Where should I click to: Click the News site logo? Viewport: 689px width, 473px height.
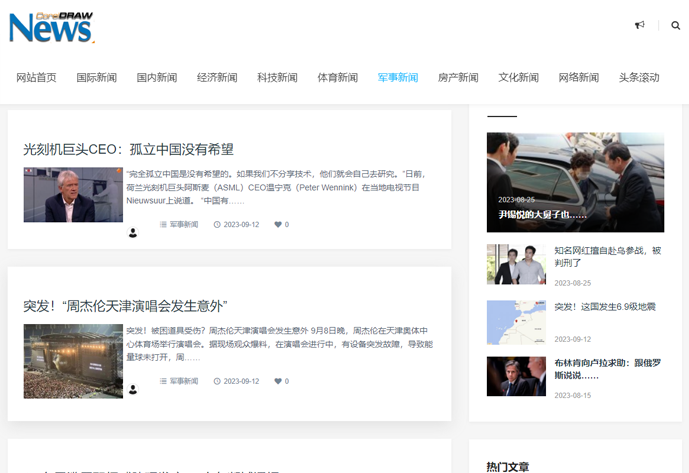(x=52, y=28)
